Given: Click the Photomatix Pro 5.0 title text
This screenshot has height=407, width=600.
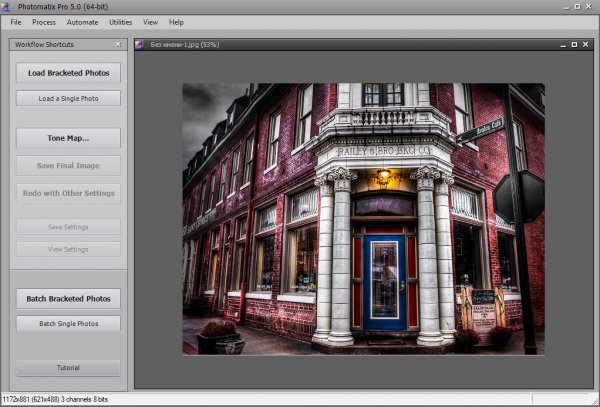Looking at the screenshot, I should [63, 7].
